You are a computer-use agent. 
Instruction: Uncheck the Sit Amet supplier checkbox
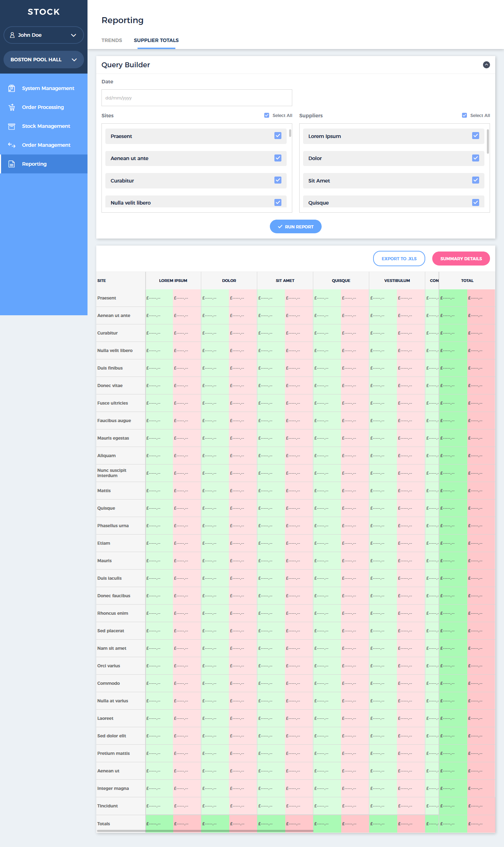(475, 180)
